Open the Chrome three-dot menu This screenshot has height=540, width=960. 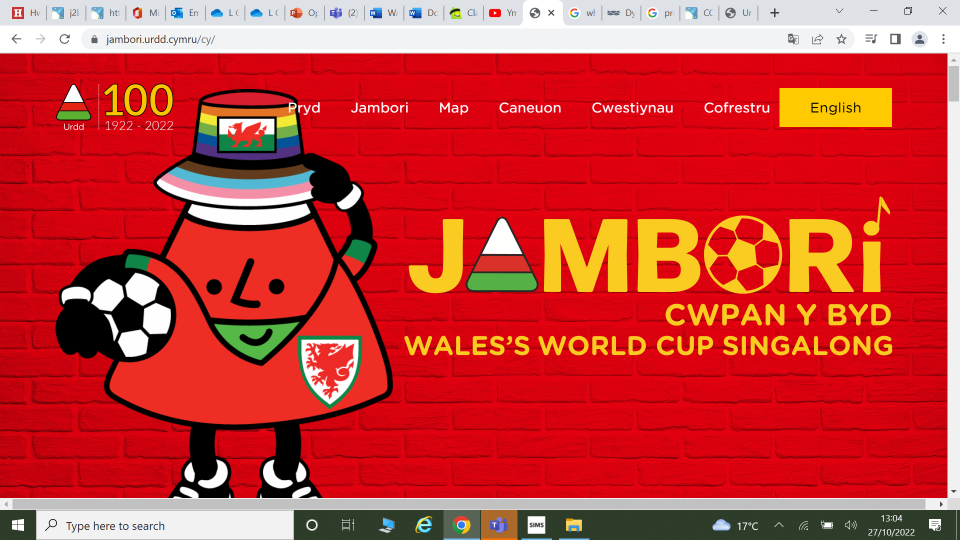point(943,39)
